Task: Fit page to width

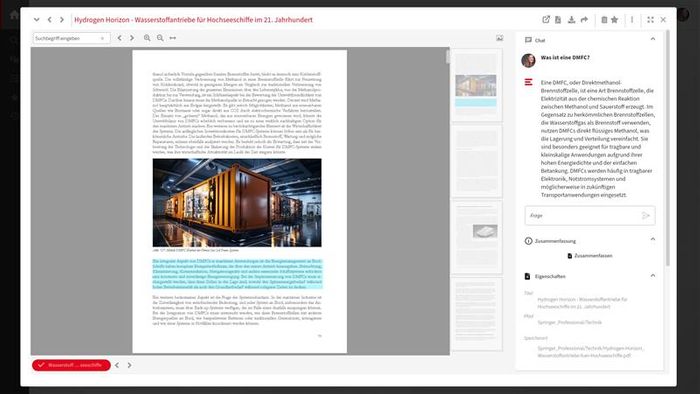Action: click(173, 38)
